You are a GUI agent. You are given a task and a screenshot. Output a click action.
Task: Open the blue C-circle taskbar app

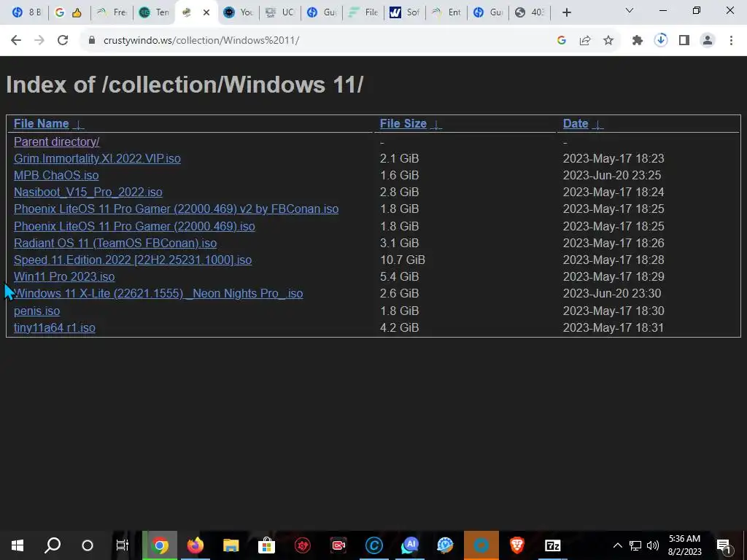pos(374,545)
